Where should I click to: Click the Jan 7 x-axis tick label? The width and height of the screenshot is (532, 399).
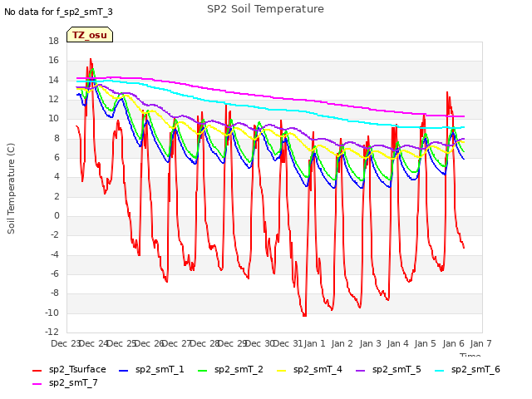click(480, 343)
